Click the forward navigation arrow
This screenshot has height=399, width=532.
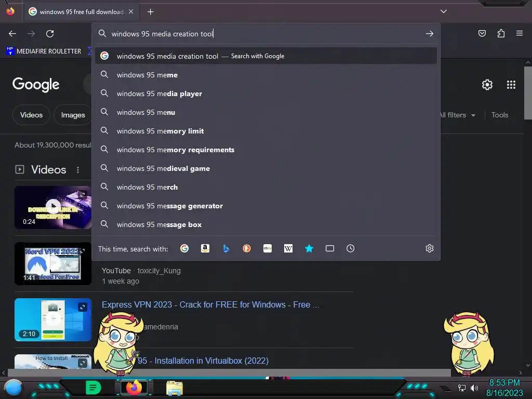click(31, 34)
